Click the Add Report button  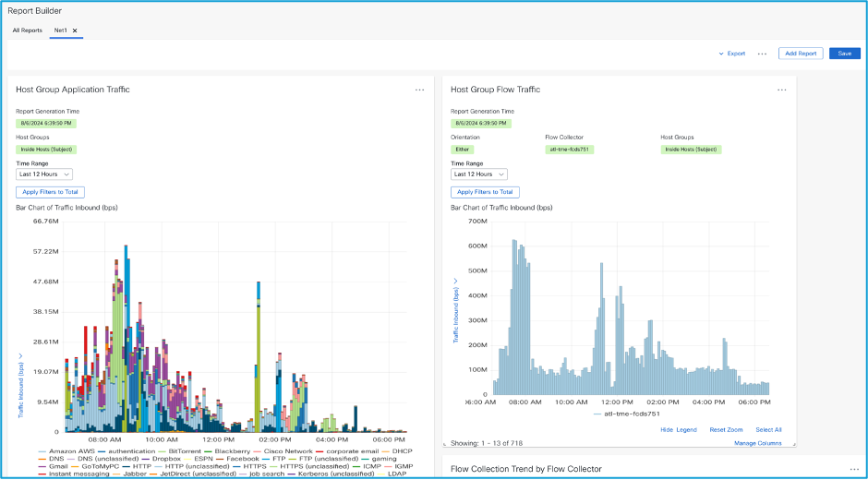coord(800,54)
